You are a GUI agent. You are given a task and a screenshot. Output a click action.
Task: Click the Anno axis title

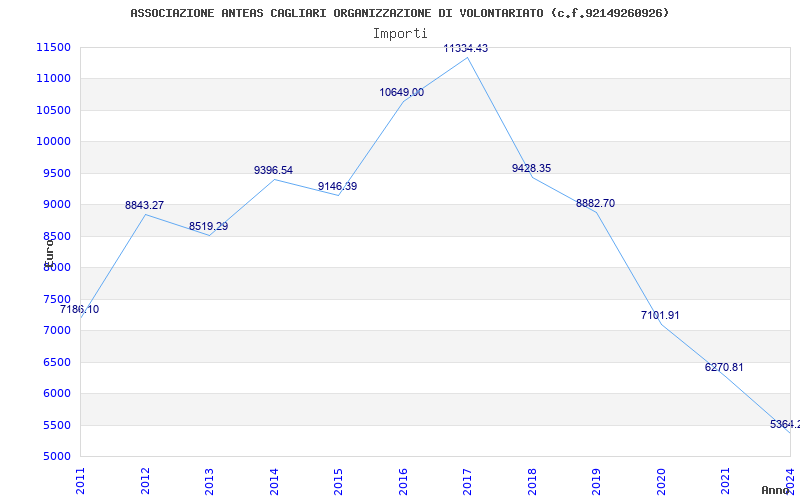(x=775, y=490)
